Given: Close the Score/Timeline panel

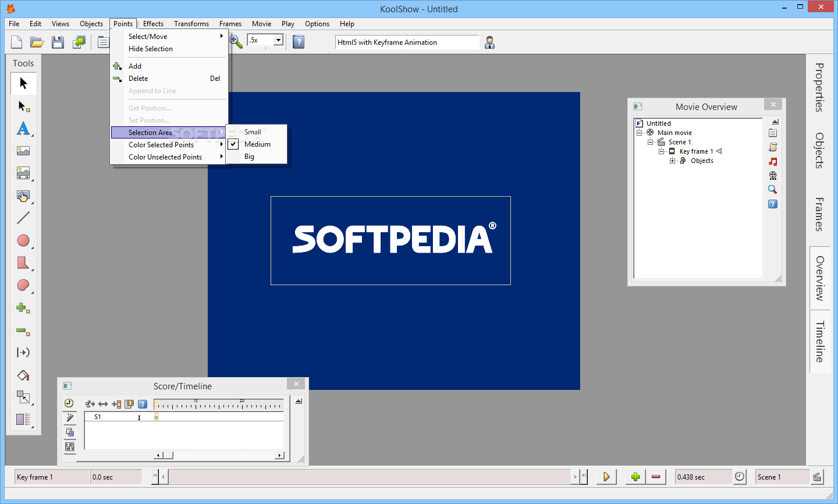Looking at the screenshot, I should click(296, 384).
